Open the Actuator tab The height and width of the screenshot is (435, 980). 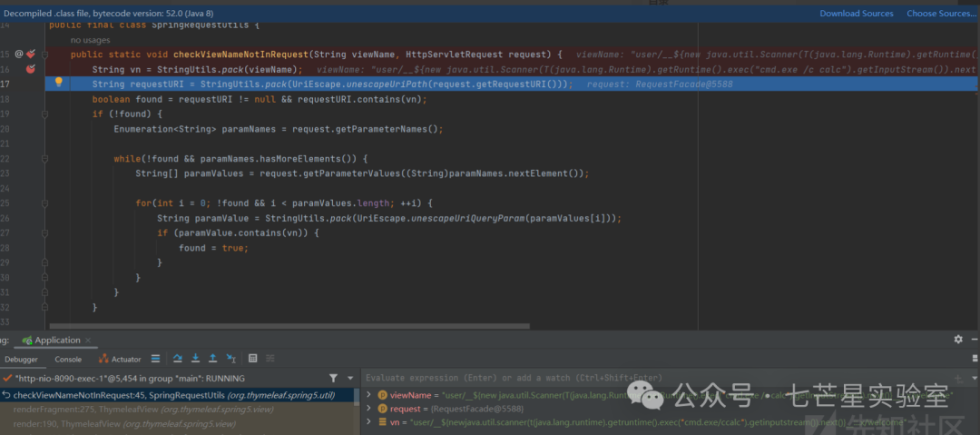(x=120, y=360)
